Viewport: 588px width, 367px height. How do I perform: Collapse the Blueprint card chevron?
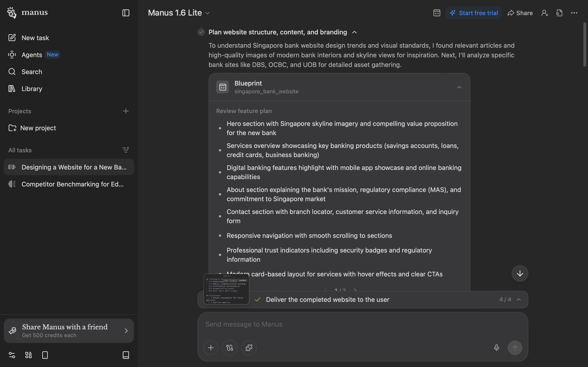459,87
